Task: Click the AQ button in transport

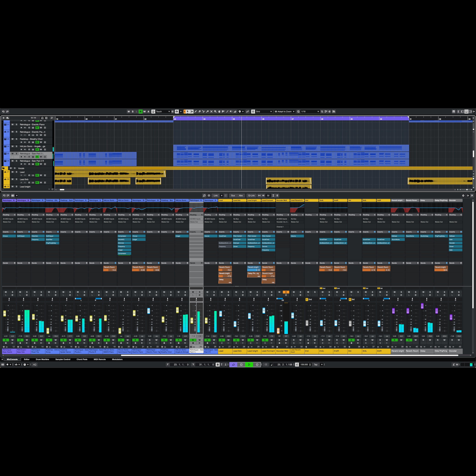Action: 34,365
